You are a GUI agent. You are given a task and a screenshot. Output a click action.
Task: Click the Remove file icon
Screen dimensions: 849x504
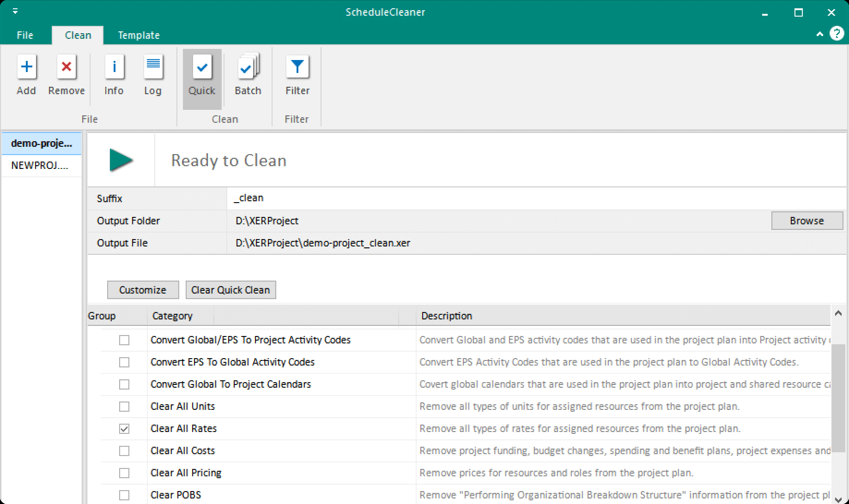click(66, 67)
